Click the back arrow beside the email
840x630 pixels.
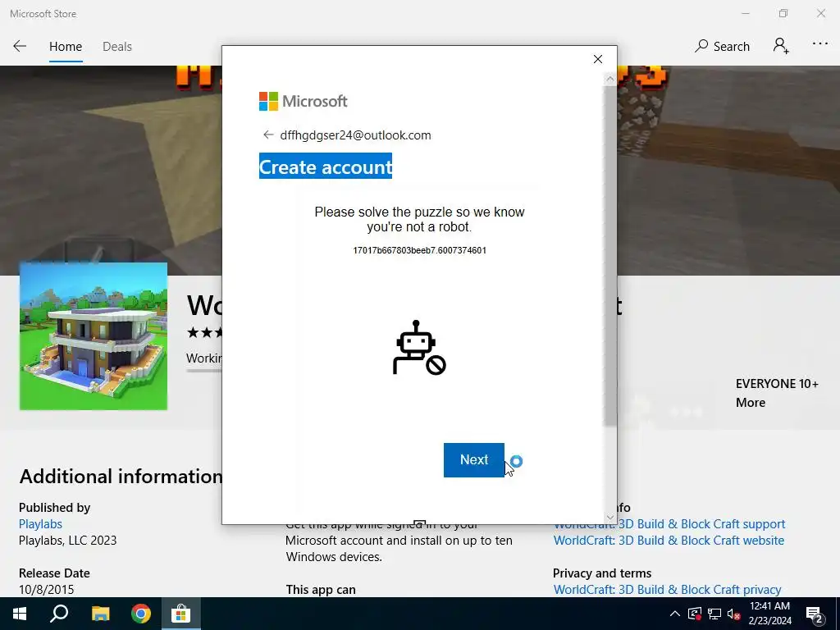coord(268,135)
